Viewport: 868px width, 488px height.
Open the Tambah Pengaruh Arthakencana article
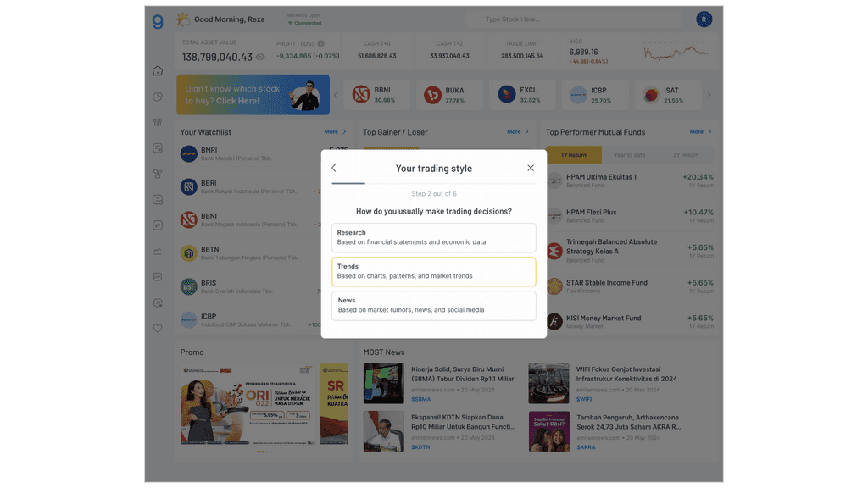click(x=628, y=422)
